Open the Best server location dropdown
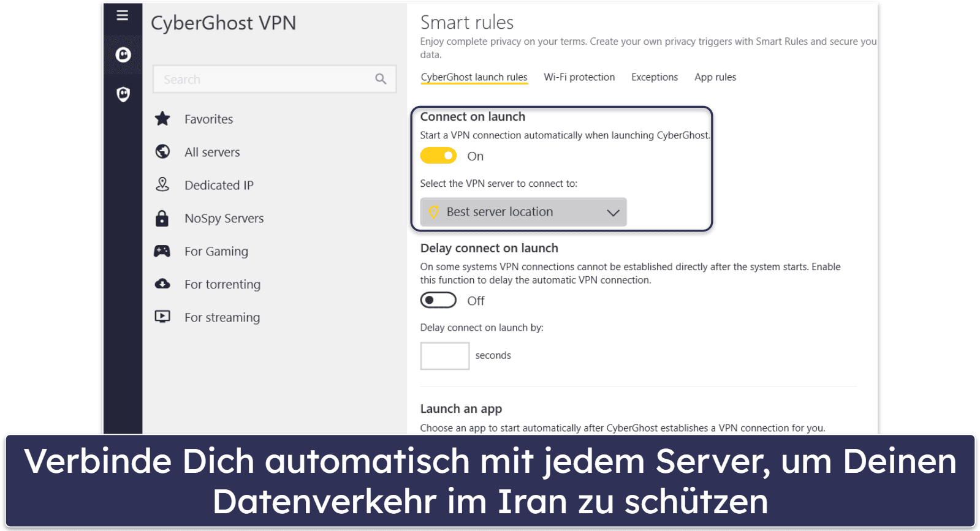 523,212
